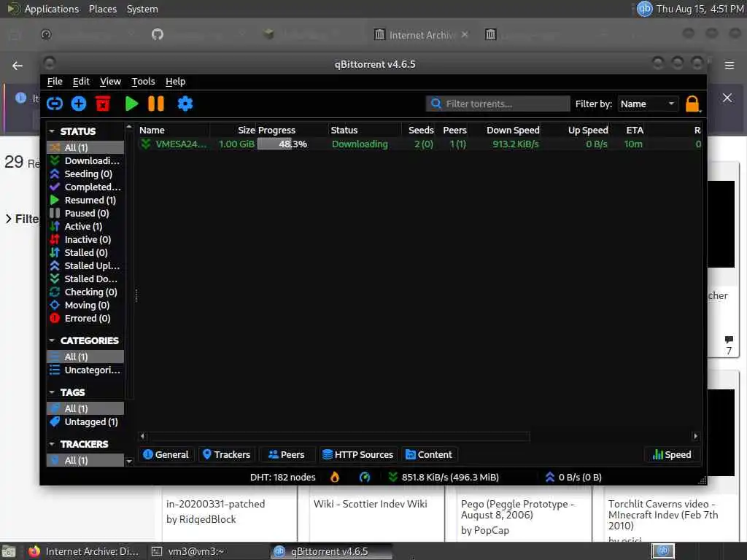Select the Untagged (1) tag filter
This screenshot has height=560, width=747.
pos(86,422)
